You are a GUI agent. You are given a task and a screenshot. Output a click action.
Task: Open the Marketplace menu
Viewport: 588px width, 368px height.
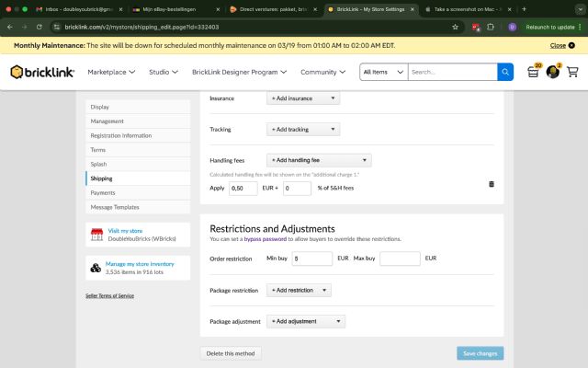[x=111, y=72]
